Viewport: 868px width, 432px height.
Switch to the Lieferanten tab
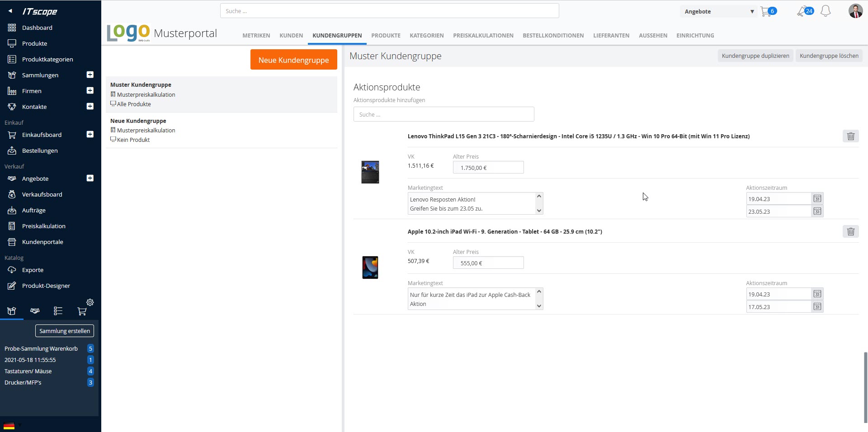point(611,35)
